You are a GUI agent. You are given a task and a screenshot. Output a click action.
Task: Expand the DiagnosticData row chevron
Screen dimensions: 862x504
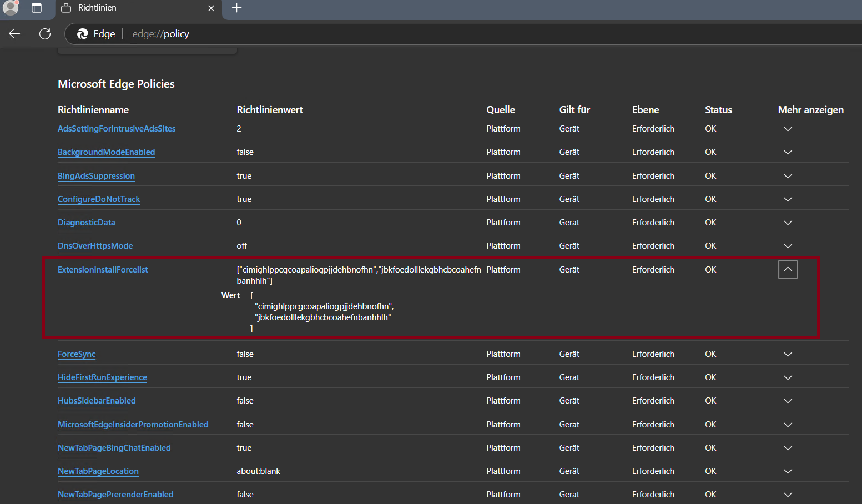(x=788, y=223)
